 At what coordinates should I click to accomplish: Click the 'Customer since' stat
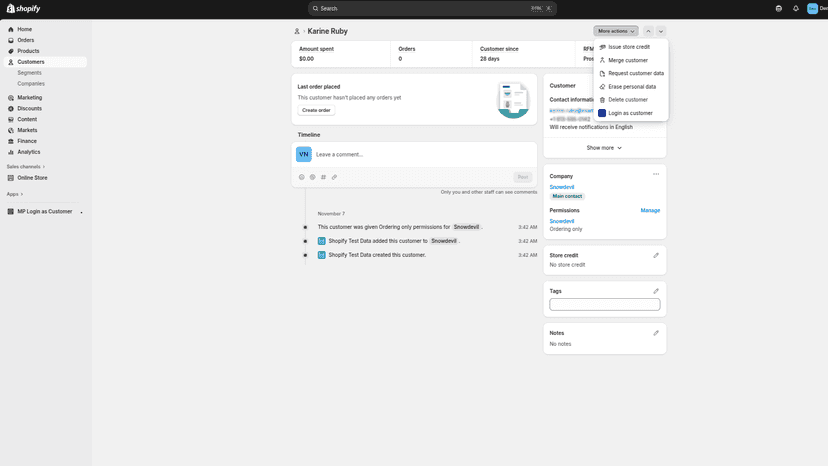click(499, 54)
